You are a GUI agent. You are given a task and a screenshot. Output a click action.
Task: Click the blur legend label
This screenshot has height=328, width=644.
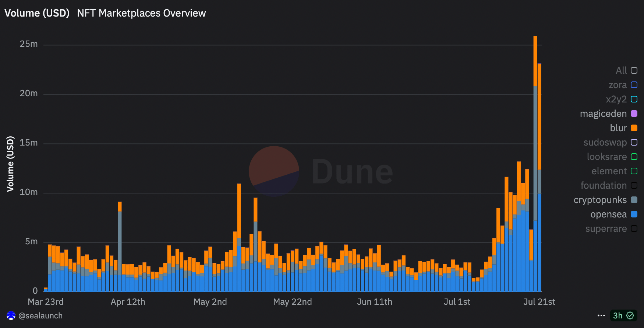coord(618,128)
